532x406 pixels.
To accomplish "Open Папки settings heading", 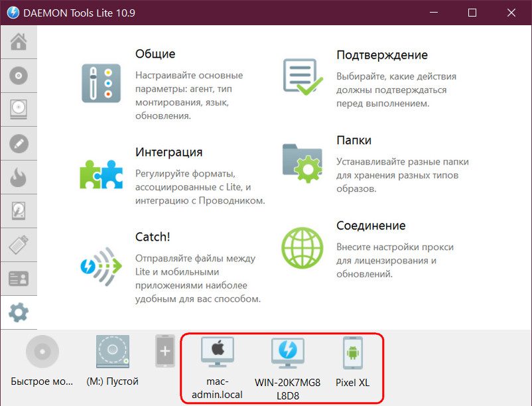I will (354, 140).
